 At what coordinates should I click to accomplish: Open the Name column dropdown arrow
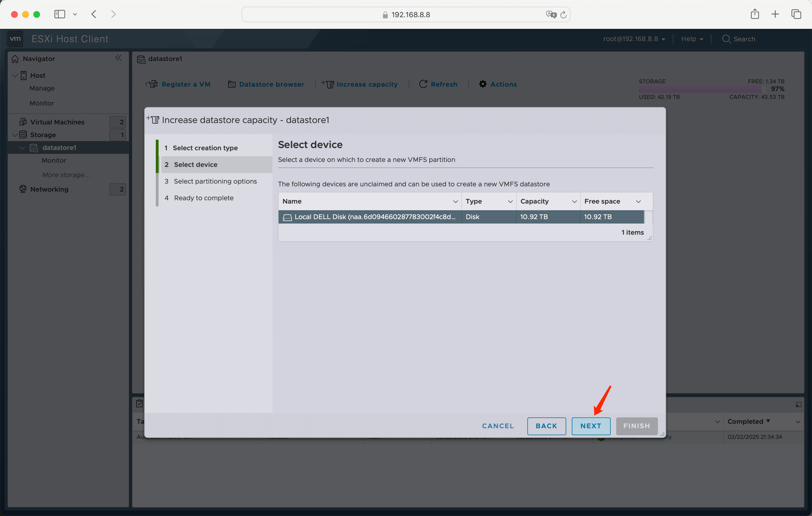click(455, 201)
